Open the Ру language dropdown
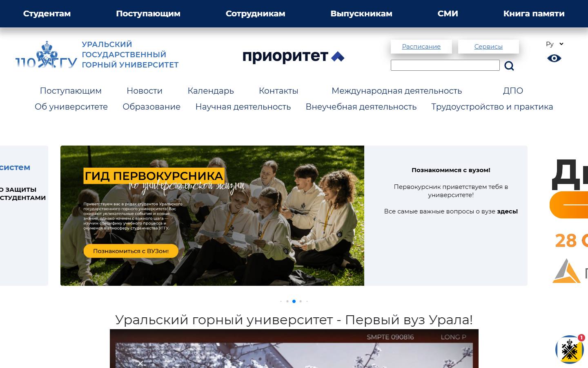 [x=555, y=44]
